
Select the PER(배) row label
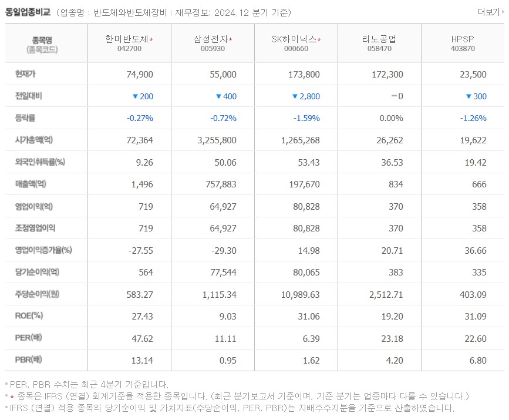(28, 338)
